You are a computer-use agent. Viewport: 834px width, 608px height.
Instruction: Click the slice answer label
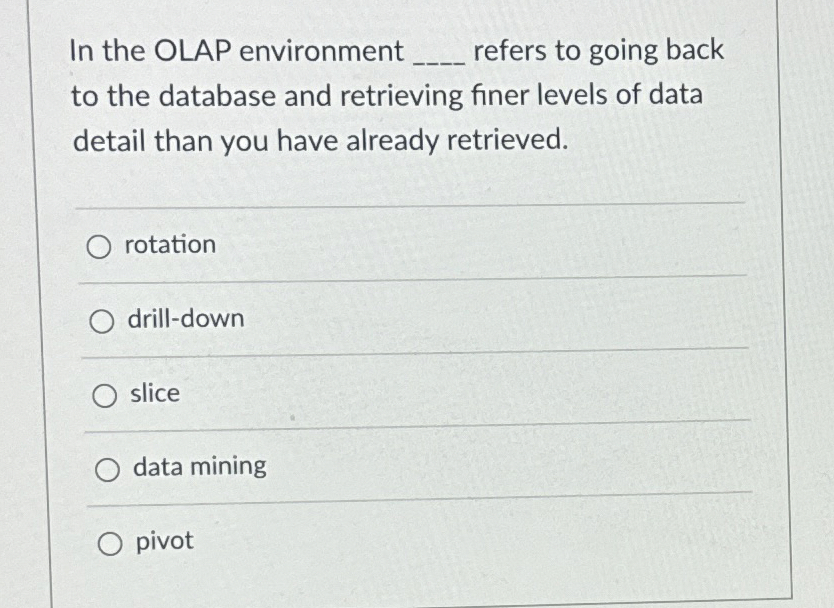[x=154, y=394]
